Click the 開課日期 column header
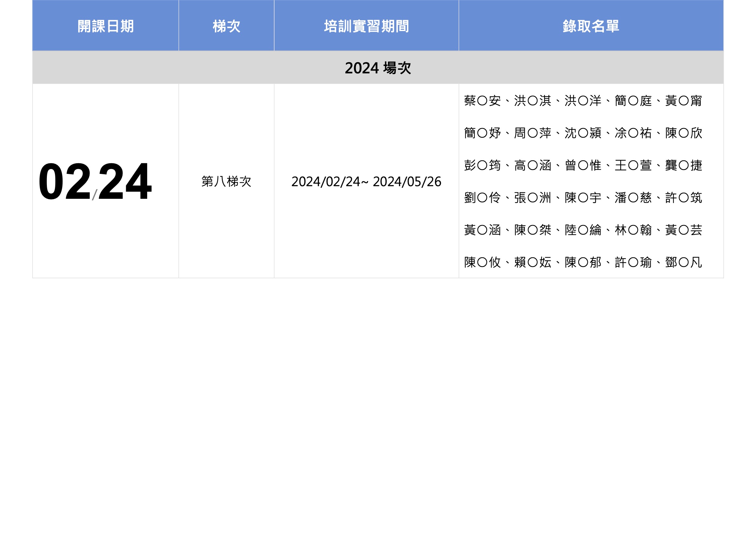Screen dimensions: 756x534 pos(105,26)
